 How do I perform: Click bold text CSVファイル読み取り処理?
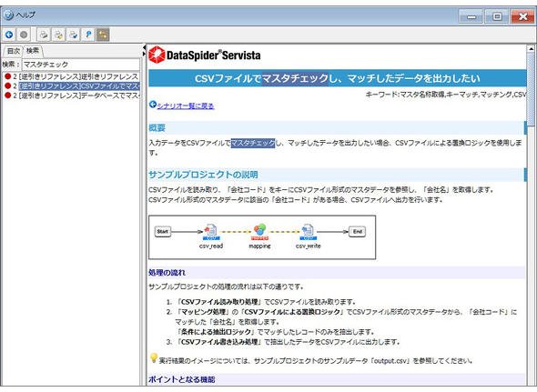(219, 302)
